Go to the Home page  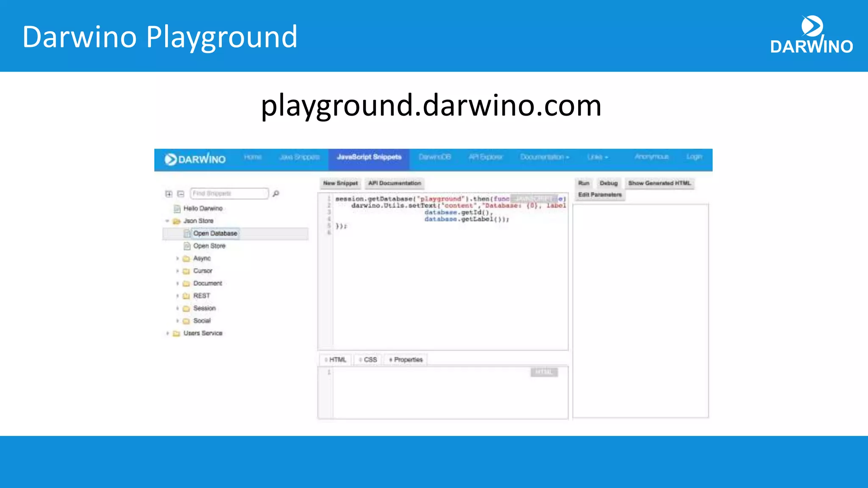tap(253, 157)
